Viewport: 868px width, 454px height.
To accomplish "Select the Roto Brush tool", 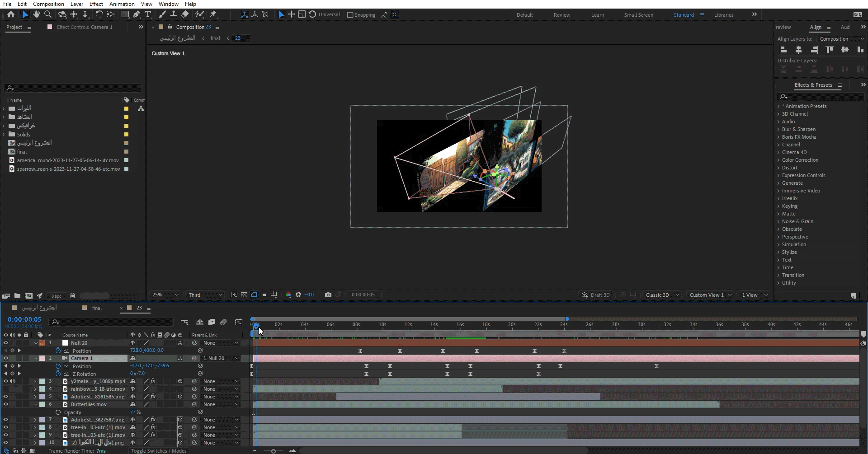I will pyautogui.click(x=199, y=14).
